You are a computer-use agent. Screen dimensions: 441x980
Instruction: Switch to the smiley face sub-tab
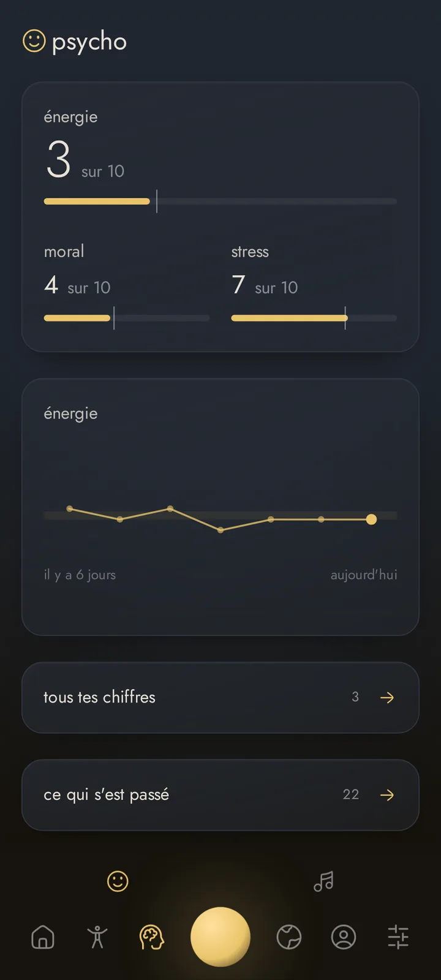click(118, 881)
